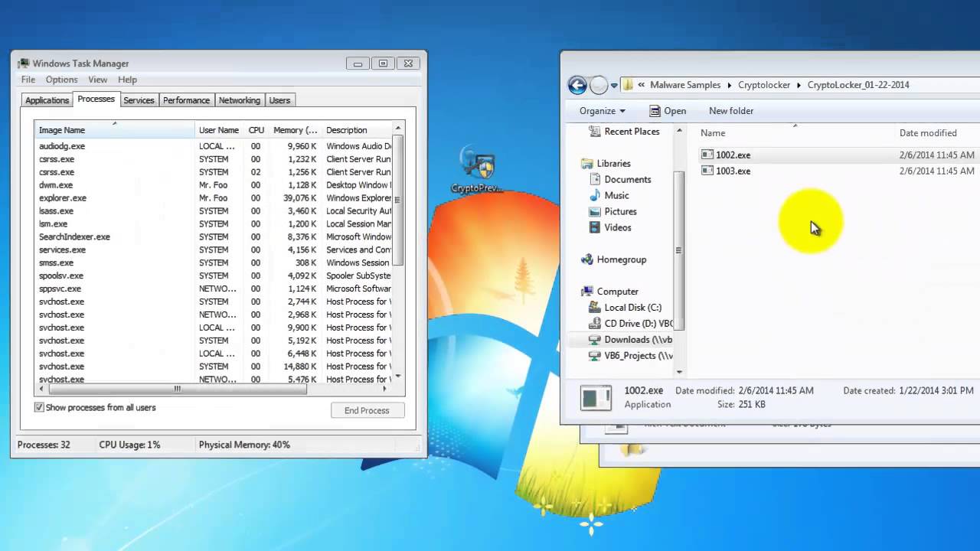Click the Windows Task Manager title bar icon
980x551 pixels.
(x=23, y=64)
